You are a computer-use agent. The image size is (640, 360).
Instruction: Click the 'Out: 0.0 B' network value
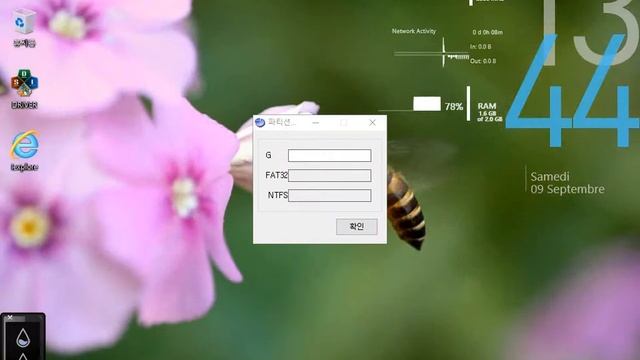click(x=483, y=61)
